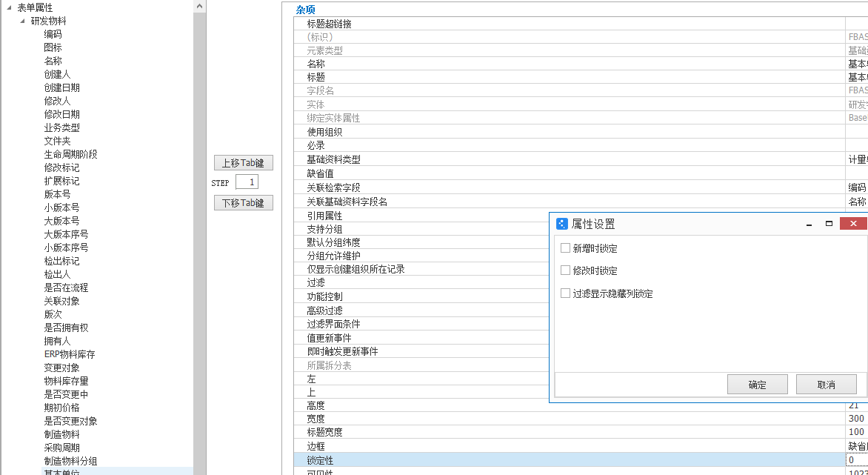Cancel the 属性设置 dialog with 取消
This screenshot has height=475, width=868.
tap(826, 384)
